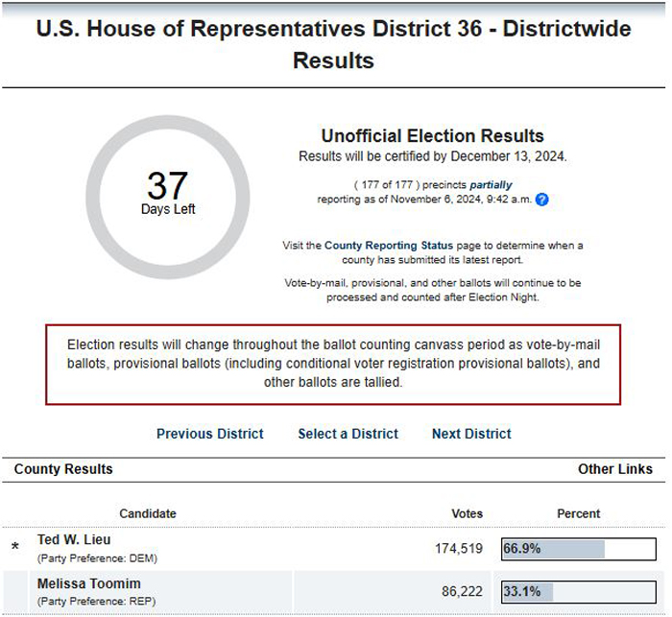This screenshot has width=672, height=617.
Task: Click the 37 Days Left countdown circle
Action: 168,197
